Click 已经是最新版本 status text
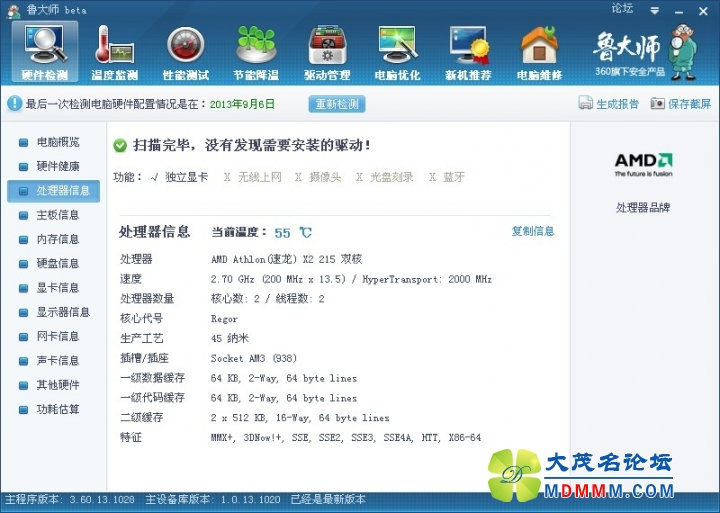Image resolution: width=720 pixels, height=513 pixels. coord(328,499)
